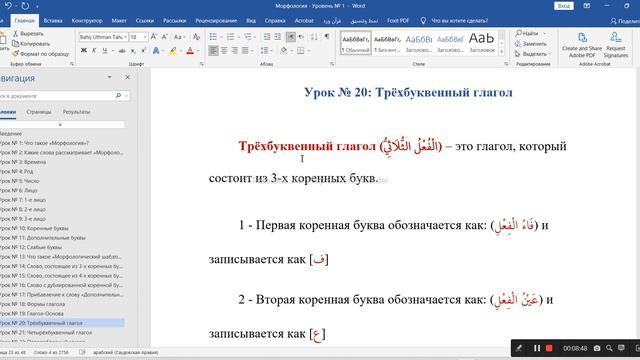Toggle underline (Ч) formatting

tap(104, 51)
